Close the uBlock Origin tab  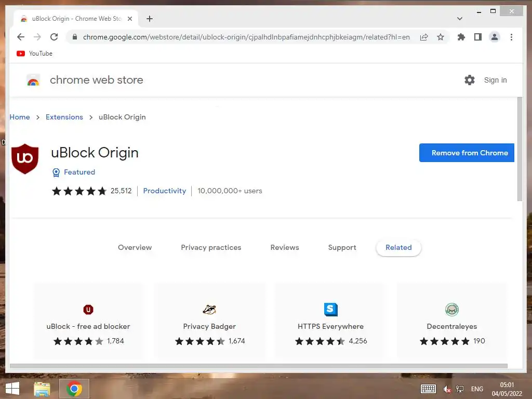coord(129,19)
